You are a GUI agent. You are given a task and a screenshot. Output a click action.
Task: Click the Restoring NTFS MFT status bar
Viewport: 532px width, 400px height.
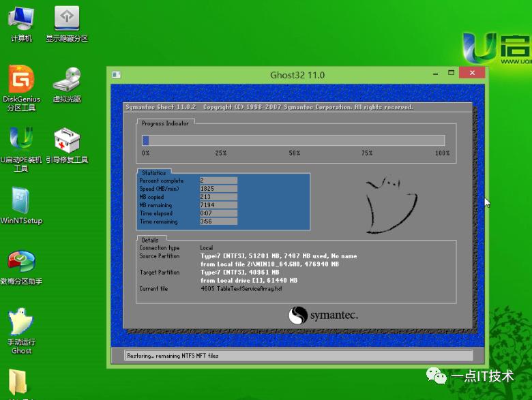click(299, 355)
